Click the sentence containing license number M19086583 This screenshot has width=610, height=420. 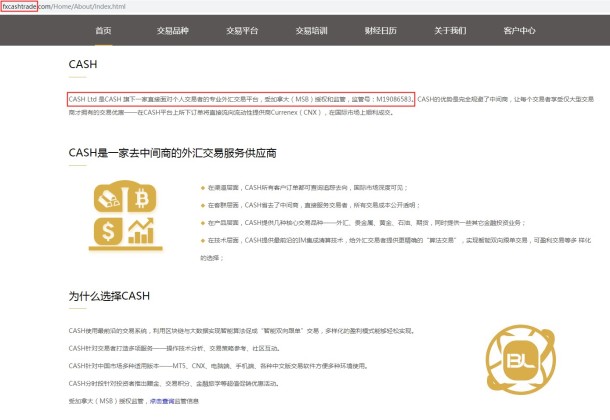pos(241,99)
